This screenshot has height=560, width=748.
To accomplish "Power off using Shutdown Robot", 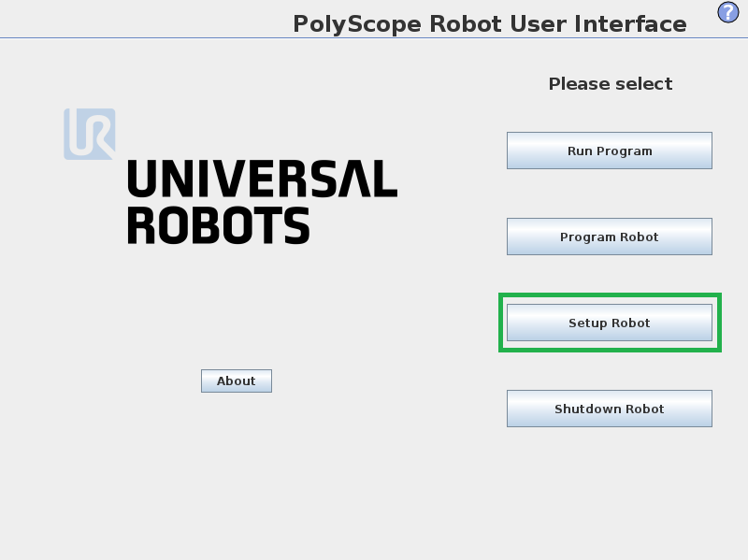I will click(x=609, y=408).
